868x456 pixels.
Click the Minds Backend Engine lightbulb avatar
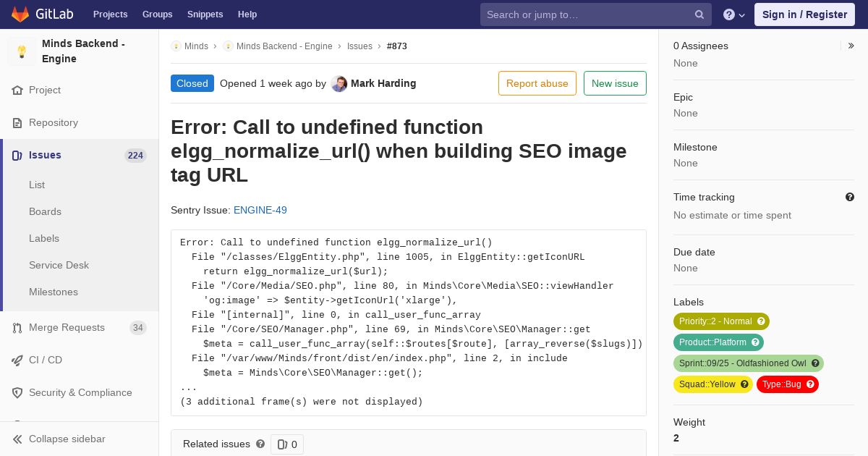pyautogui.click(x=22, y=51)
